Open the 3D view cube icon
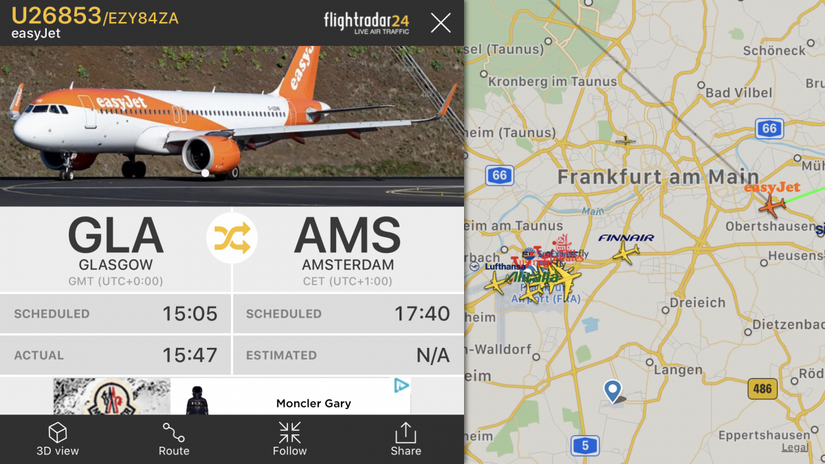 (x=57, y=439)
